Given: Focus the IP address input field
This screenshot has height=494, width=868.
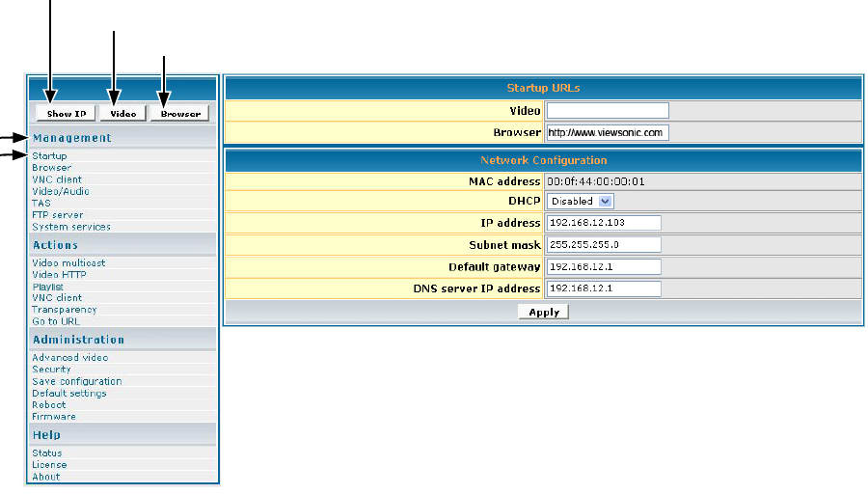Looking at the screenshot, I should coord(604,223).
